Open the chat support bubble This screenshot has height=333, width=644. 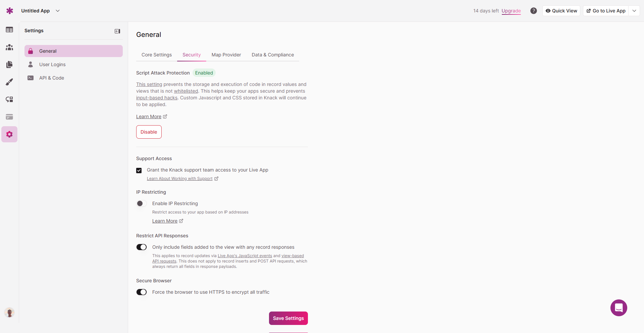[619, 308]
